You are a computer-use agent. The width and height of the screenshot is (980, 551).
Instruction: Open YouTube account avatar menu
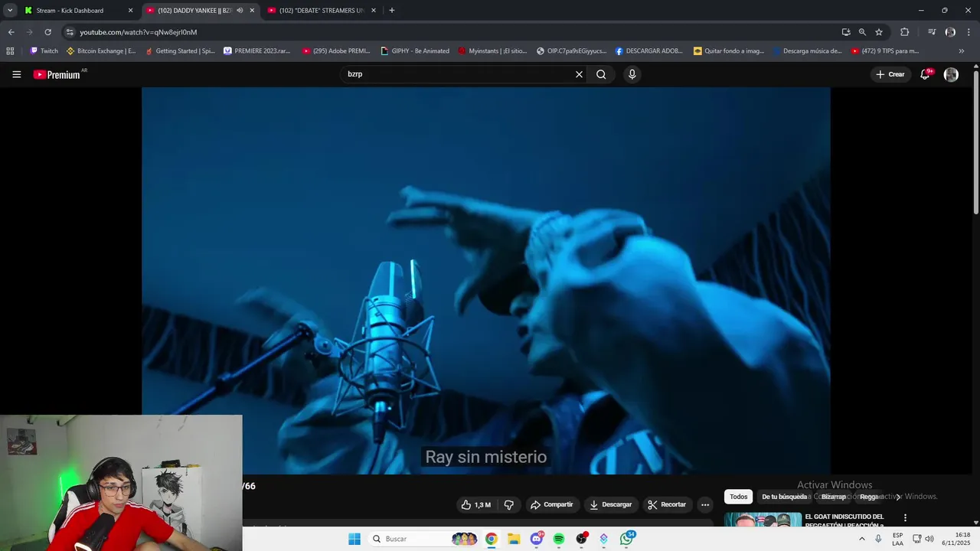pos(951,74)
